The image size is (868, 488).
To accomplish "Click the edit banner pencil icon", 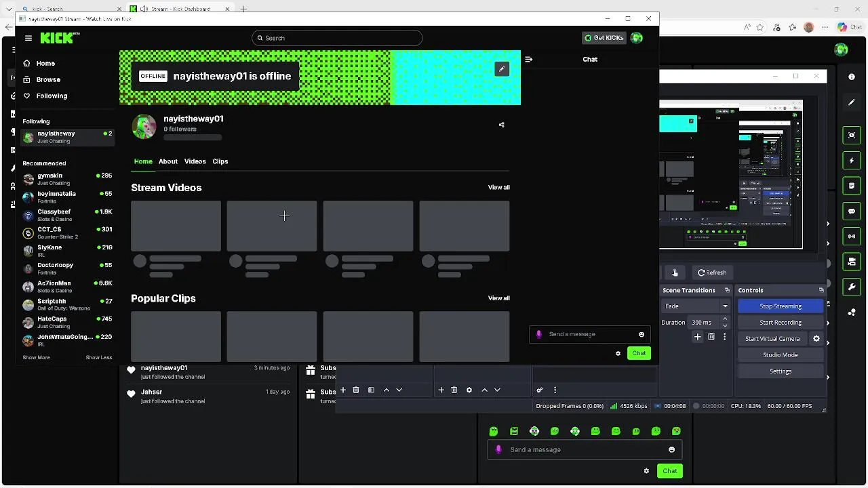I will coord(502,69).
